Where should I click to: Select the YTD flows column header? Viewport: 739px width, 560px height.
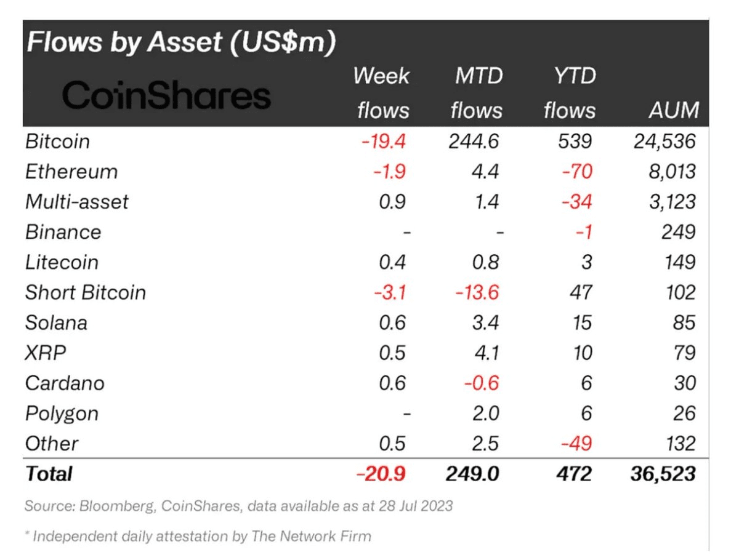tap(570, 93)
